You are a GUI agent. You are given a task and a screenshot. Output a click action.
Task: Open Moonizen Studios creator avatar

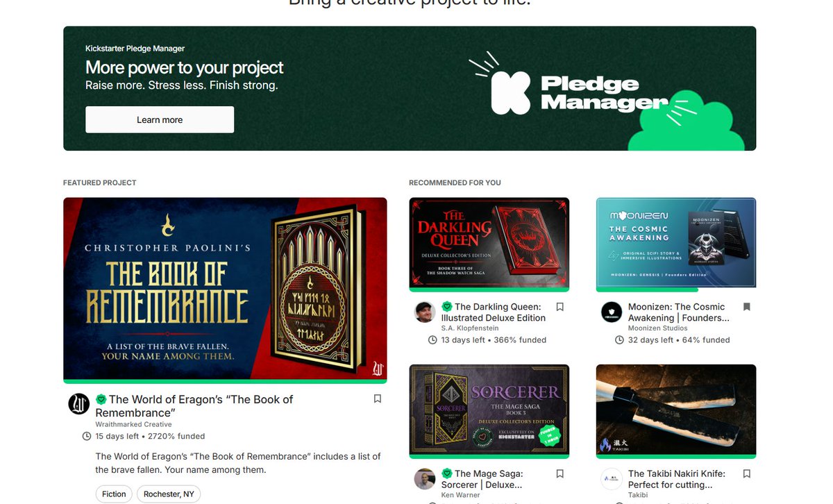(612, 312)
